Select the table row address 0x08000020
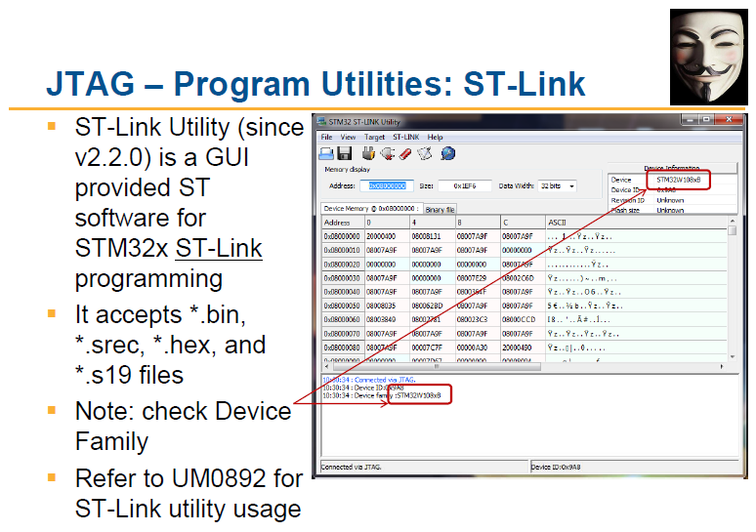This screenshot has width=756, height=532. coord(342,265)
